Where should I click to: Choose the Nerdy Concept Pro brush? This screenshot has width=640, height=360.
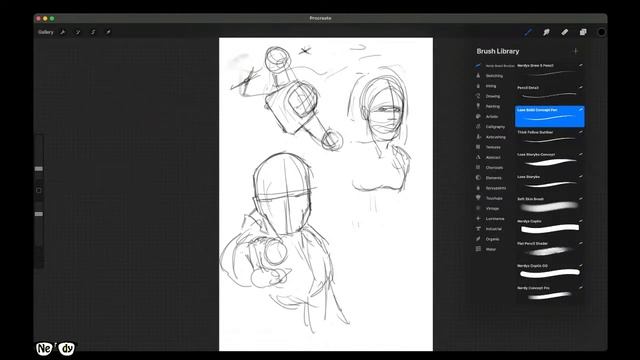pyautogui.click(x=549, y=294)
